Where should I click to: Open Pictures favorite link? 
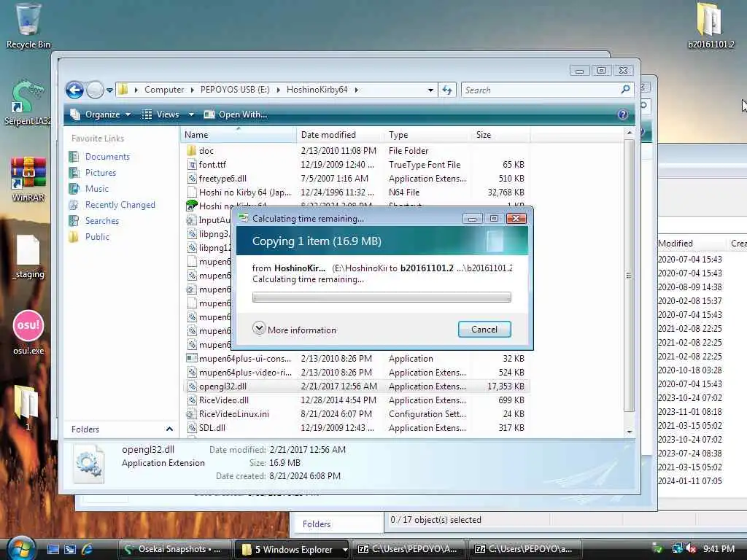(x=101, y=172)
